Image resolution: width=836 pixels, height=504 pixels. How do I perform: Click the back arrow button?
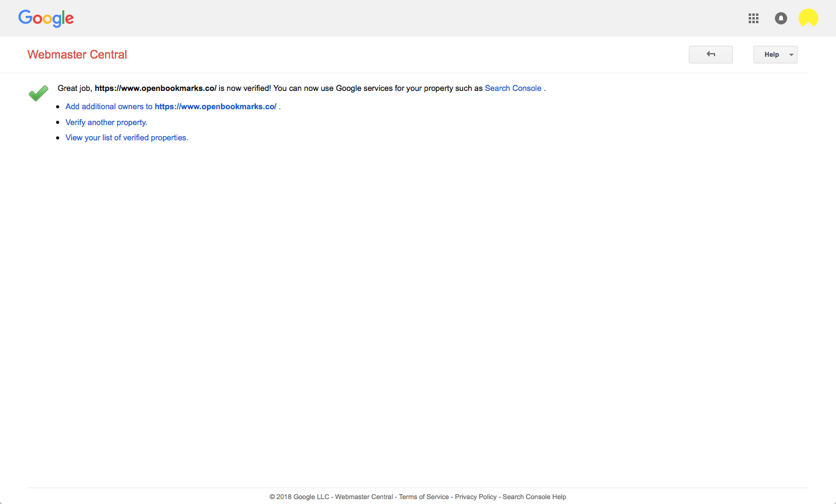[x=711, y=54]
